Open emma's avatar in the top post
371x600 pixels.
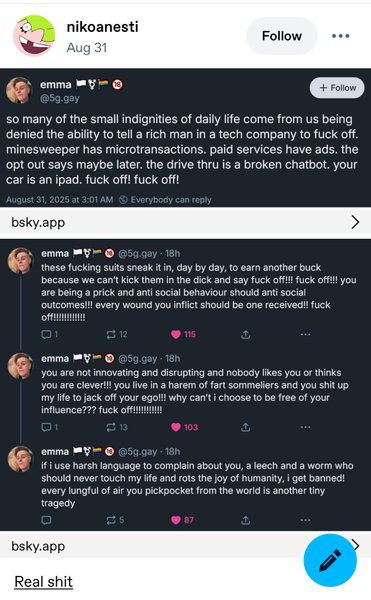(19, 90)
